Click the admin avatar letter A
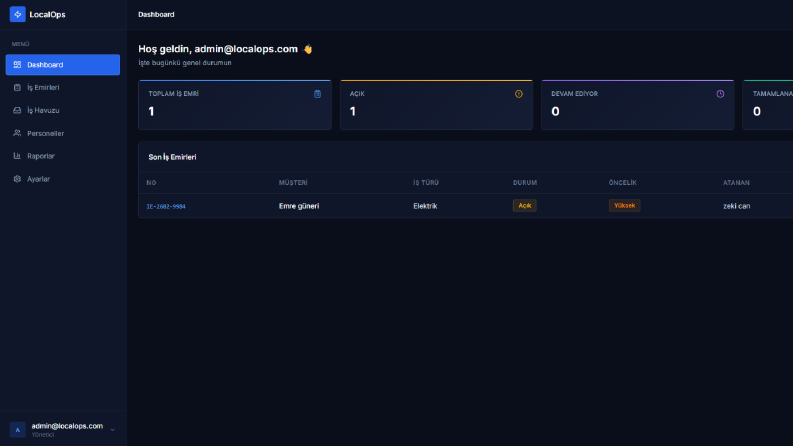Image resolution: width=793 pixels, height=446 pixels. (18, 430)
